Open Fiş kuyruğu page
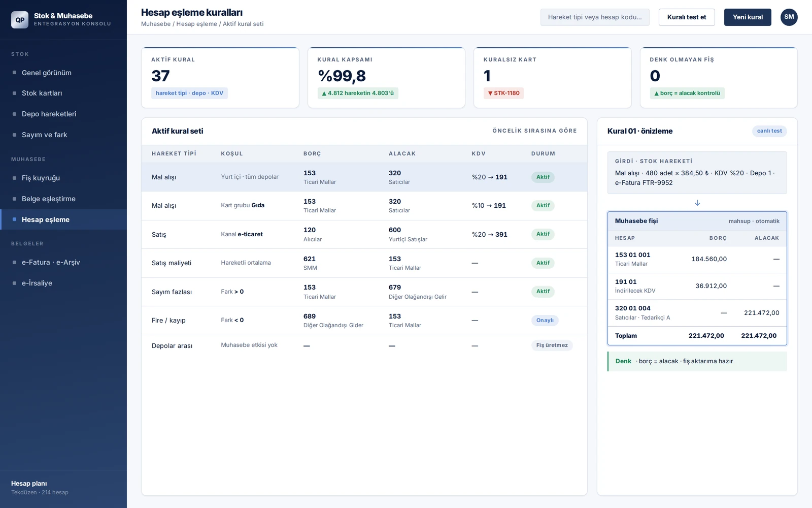 pos(63,178)
